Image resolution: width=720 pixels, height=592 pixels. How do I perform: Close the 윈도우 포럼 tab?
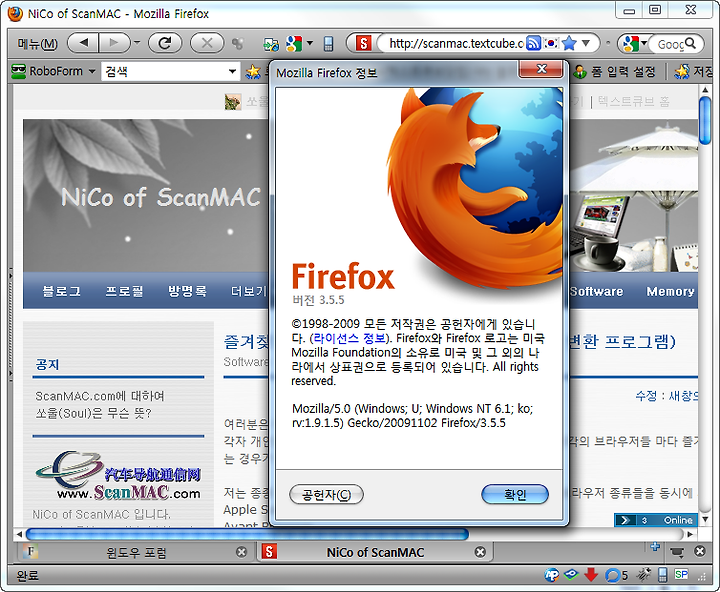(x=241, y=552)
